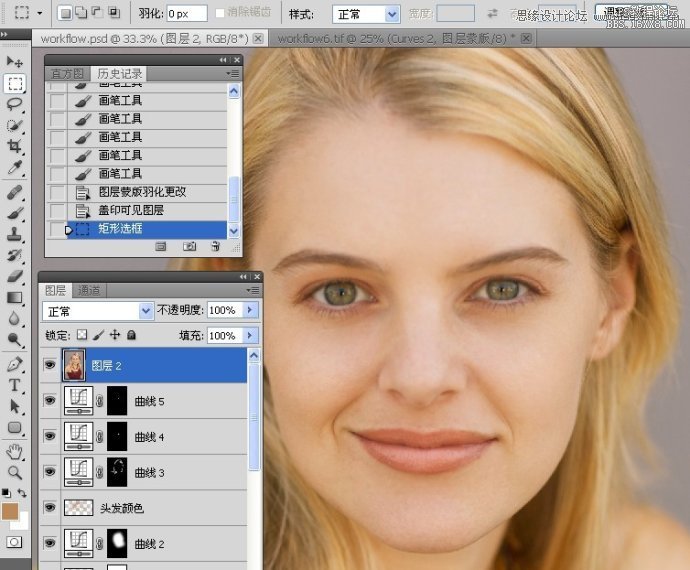The image size is (690, 570).
Task: Select the Eyedropper tool
Action: tap(15, 168)
